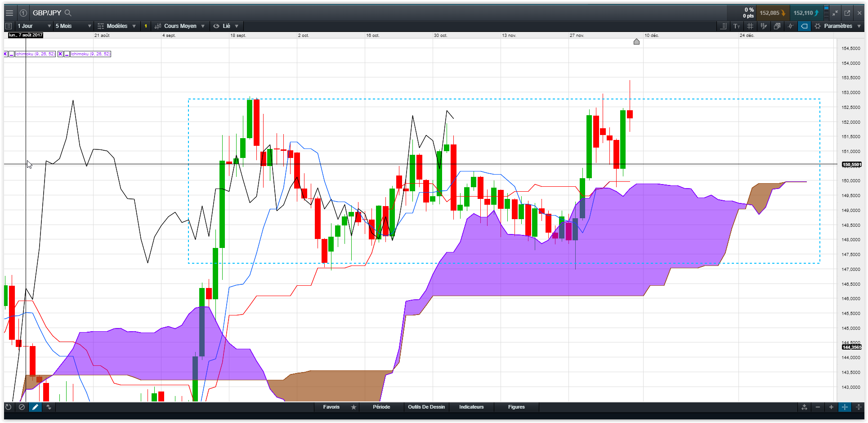The width and height of the screenshot is (868, 423).
Task: Click the 144,3565 price label on the axis
Action: point(851,347)
